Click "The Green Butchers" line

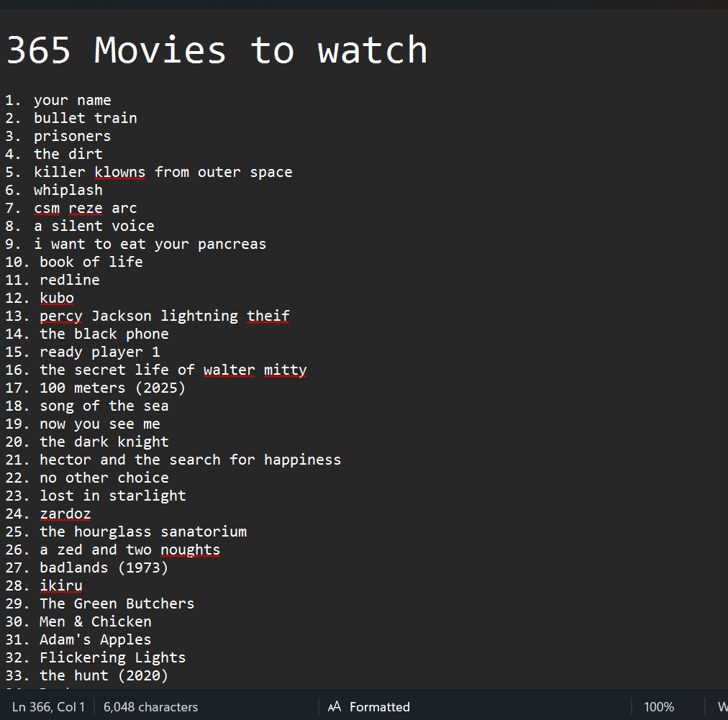pyautogui.click(x=117, y=604)
